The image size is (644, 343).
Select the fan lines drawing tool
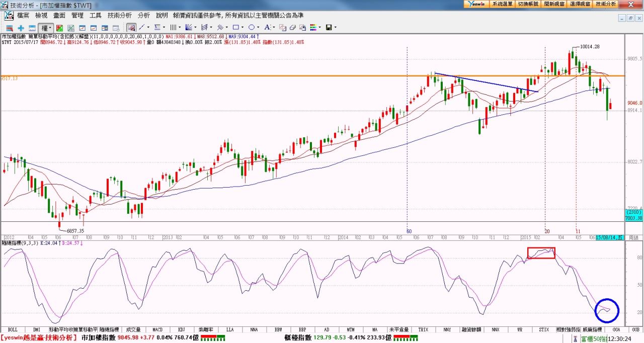click(x=189, y=27)
